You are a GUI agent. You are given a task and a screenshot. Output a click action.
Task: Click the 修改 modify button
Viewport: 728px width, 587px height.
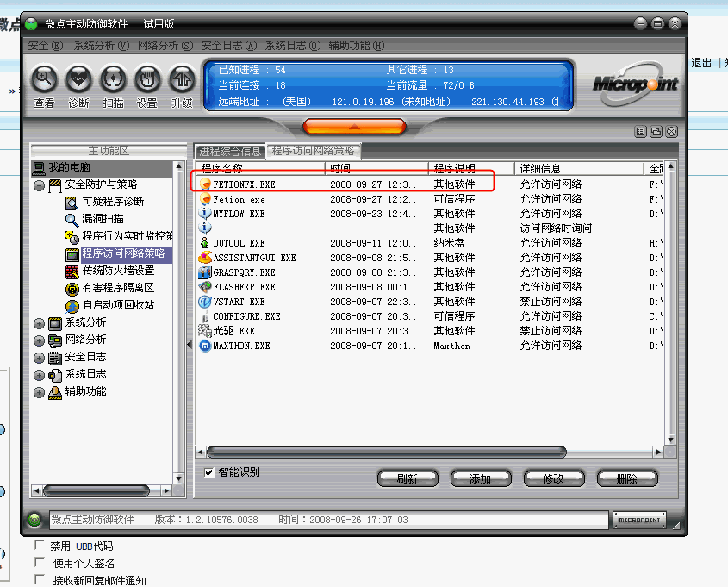tap(553, 478)
